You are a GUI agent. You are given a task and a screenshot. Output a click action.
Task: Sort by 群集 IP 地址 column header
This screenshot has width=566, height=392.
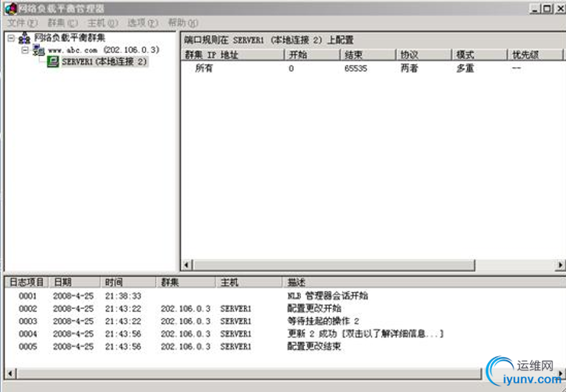[232, 55]
